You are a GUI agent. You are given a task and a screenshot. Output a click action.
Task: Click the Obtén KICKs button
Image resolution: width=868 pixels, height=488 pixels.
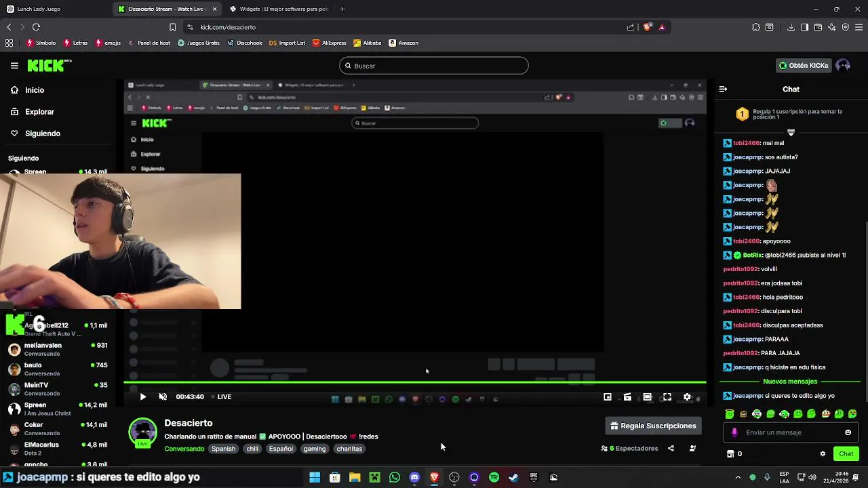point(804,66)
